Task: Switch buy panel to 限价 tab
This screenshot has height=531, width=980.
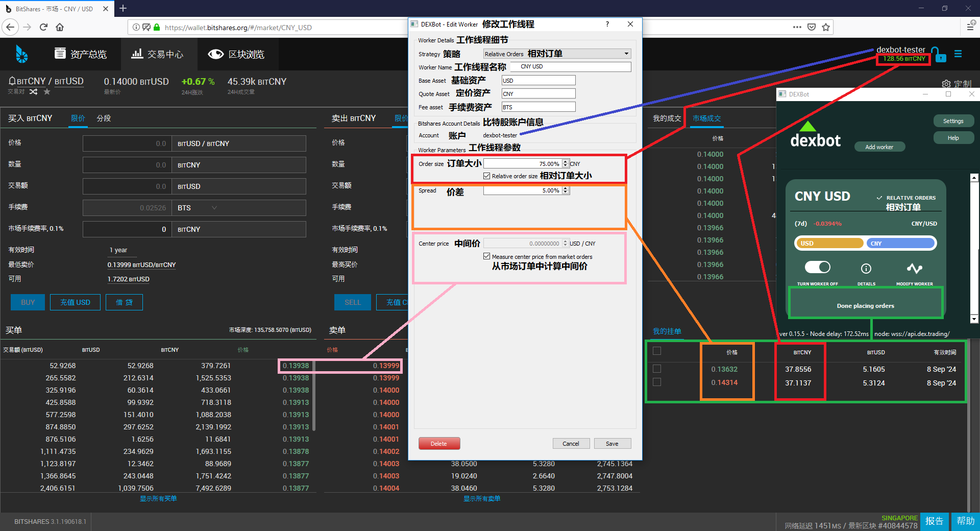Action: coord(78,118)
